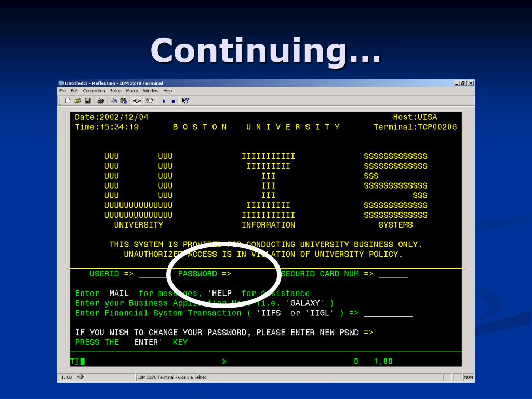Click the '1, 80' cursor position in status bar
Screen dimensions: 532x399
66,377
